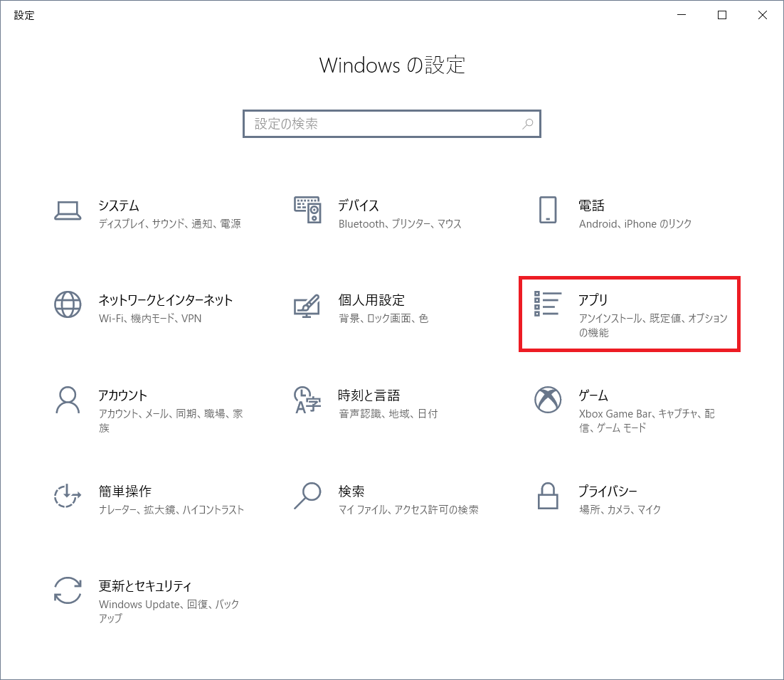This screenshot has height=680, width=784.
Task: Click the 検索 magnifier category icon
Action: pyautogui.click(x=307, y=496)
